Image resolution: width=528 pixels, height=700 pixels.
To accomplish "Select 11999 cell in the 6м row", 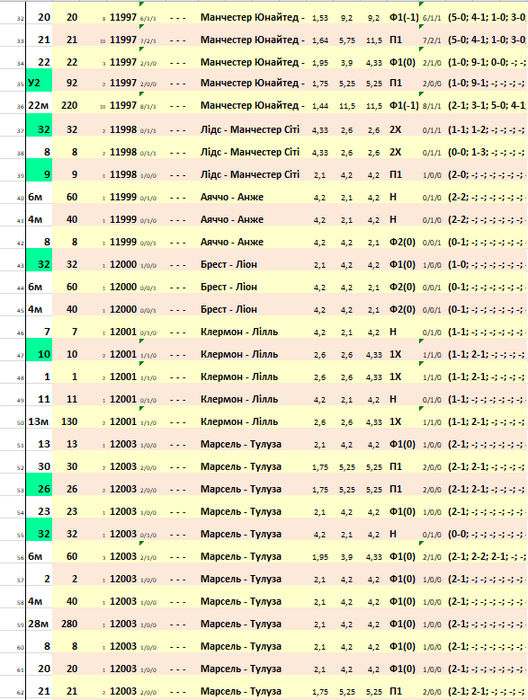I will click(x=123, y=197).
